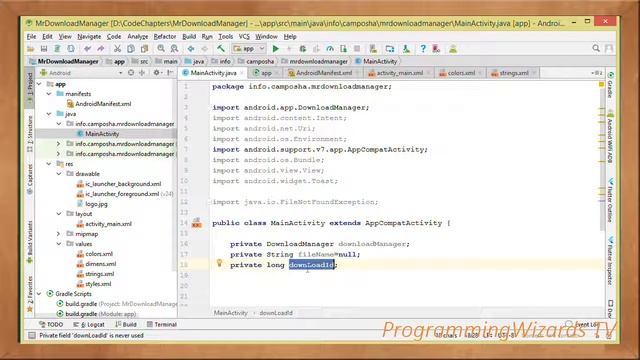Click camposha in the breadcrumb bar
The image size is (640, 360).
260,61
